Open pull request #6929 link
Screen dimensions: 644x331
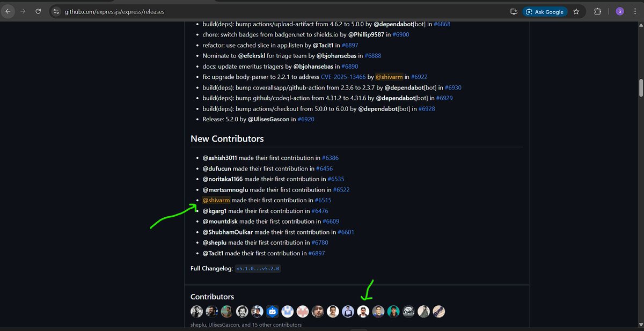(444, 98)
